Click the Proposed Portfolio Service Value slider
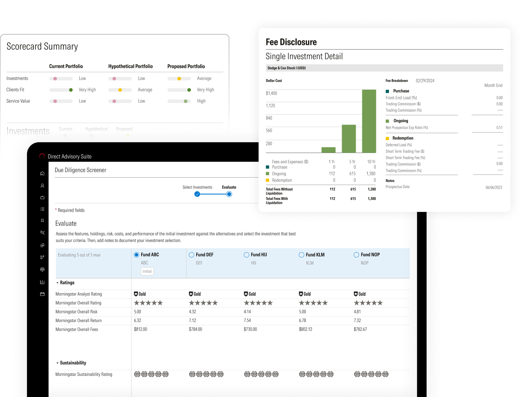This screenshot has height=397, width=532. point(179,101)
